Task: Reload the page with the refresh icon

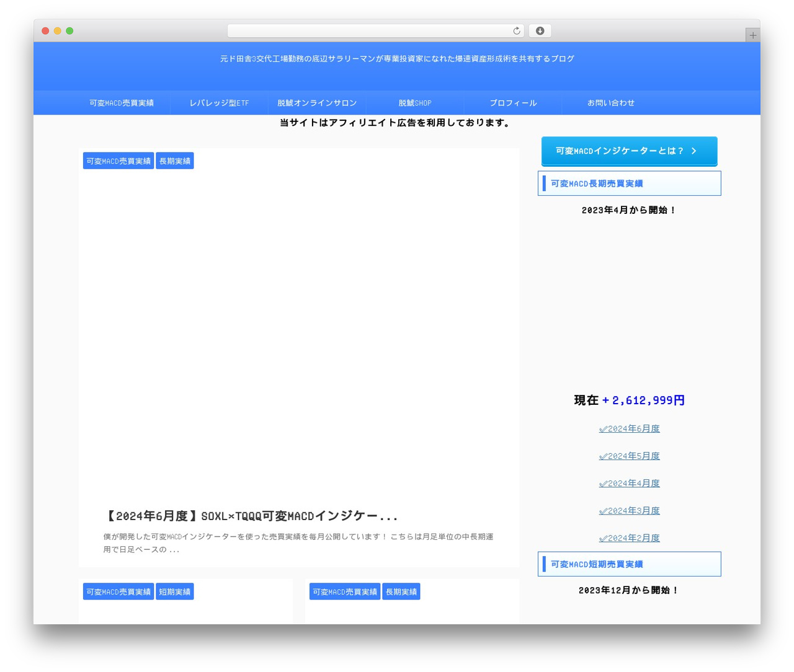Action: click(x=516, y=31)
